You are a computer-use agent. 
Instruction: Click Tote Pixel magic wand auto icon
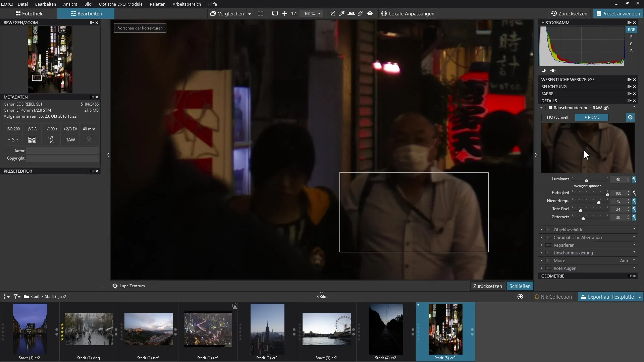tap(634, 209)
